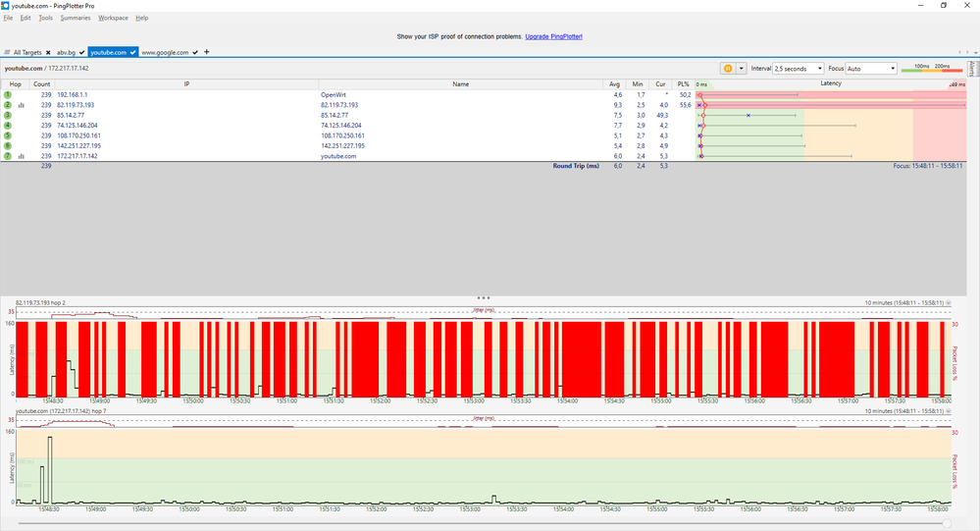
Task: Open the dropdown arrow next to pause button
Action: 742,69
